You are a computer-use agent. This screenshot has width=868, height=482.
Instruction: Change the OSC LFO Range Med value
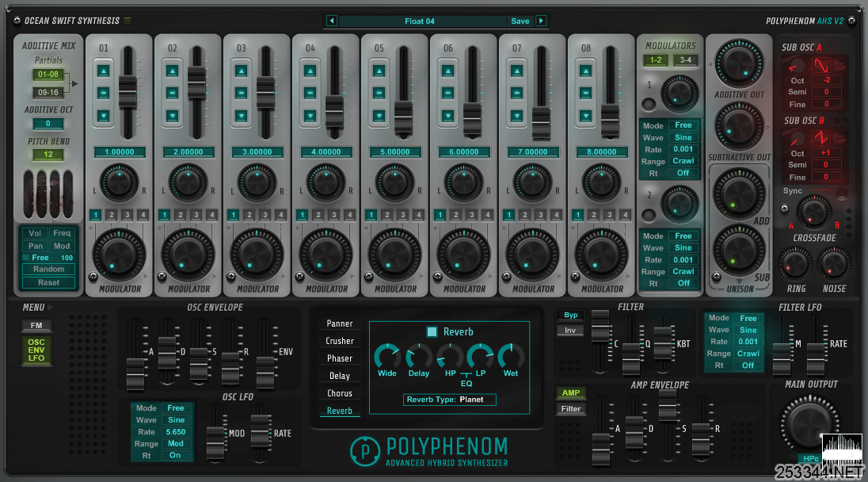(176, 444)
